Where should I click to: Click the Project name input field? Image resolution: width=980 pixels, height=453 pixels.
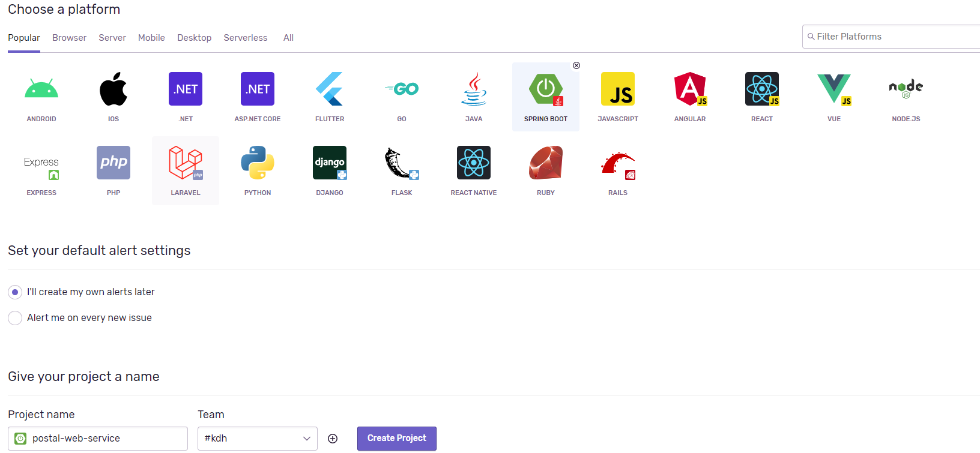tap(98, 439)
